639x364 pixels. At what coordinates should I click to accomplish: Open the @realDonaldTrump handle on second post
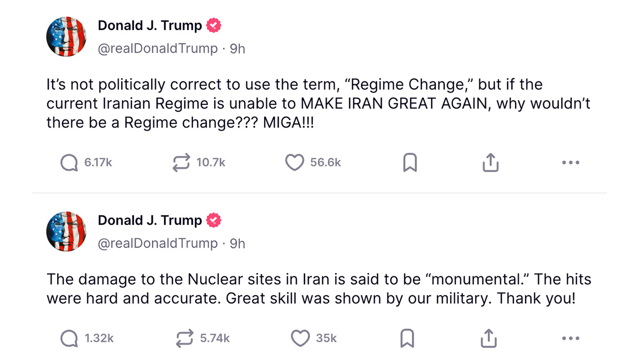click(158, 243)
